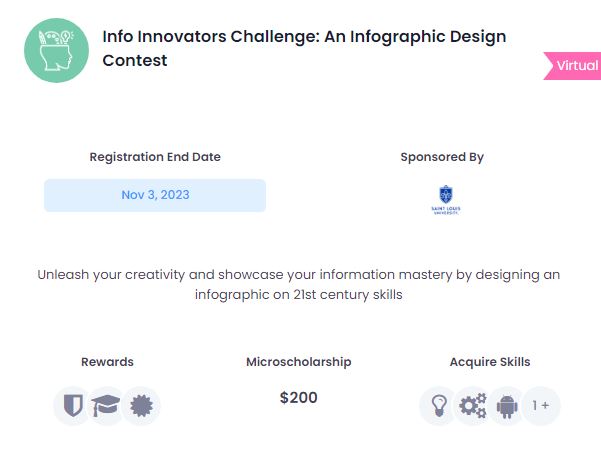Image resolution: width=601 pixels, height=465 pixels.
Task: Expand the 1+ more skills badge
Action: click(541, 406)
